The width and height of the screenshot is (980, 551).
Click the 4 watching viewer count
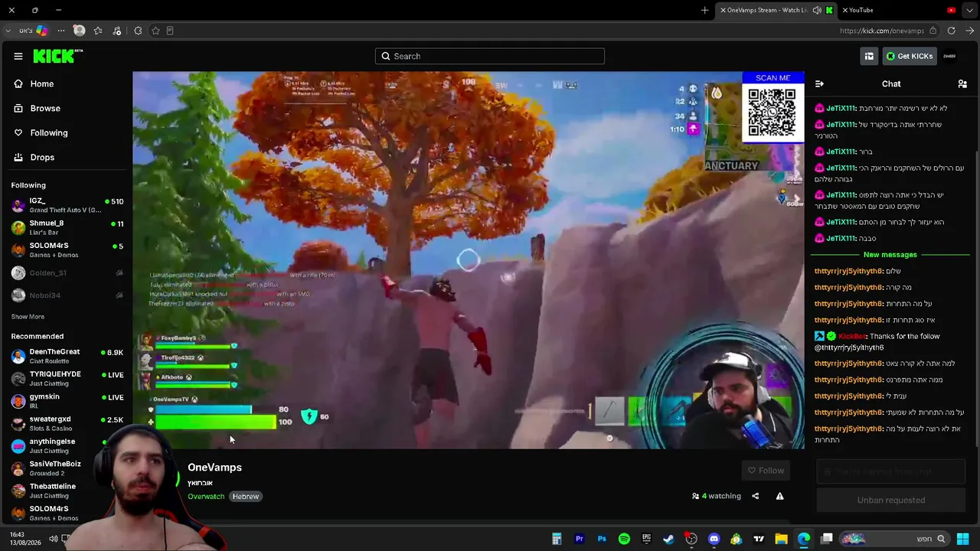point(717,496)
